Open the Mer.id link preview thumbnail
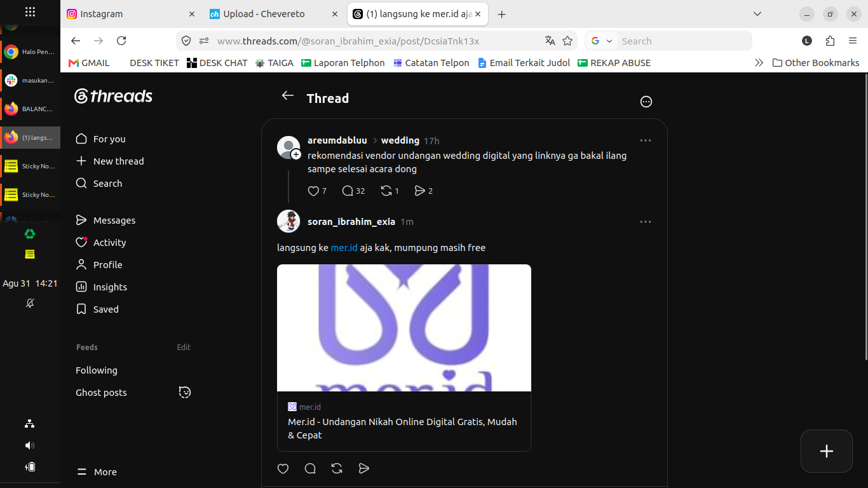Screen dimensions: 868x488 pos(404,328)
